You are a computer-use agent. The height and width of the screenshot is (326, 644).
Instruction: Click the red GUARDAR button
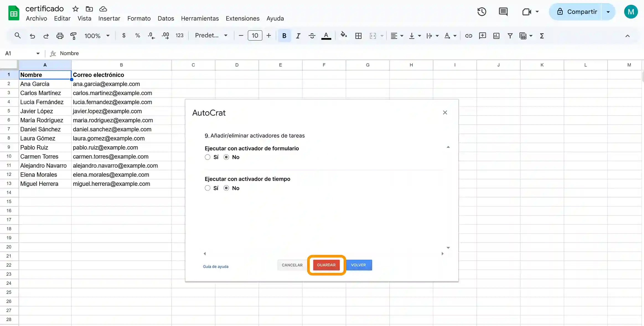point(326,265)
